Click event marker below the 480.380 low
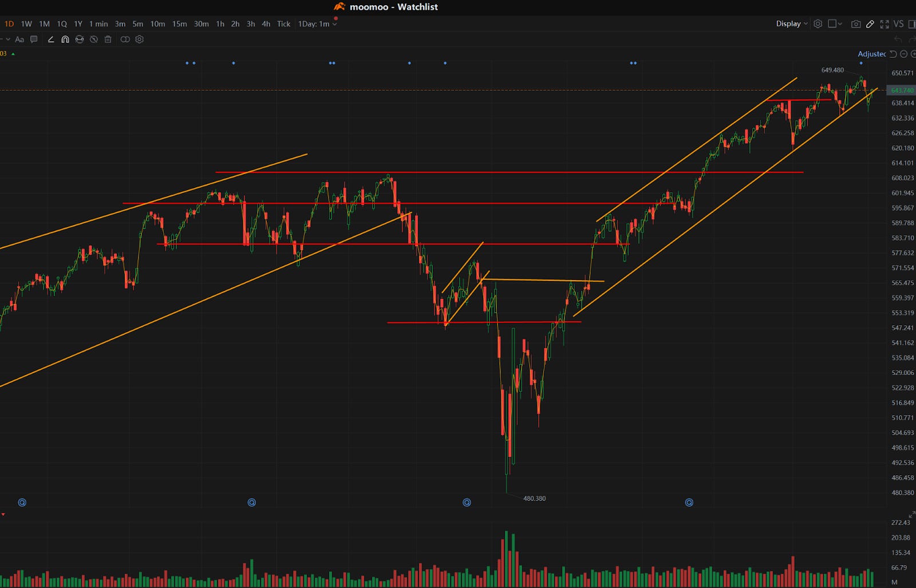 pyautogui.click(x=467, y=503)
